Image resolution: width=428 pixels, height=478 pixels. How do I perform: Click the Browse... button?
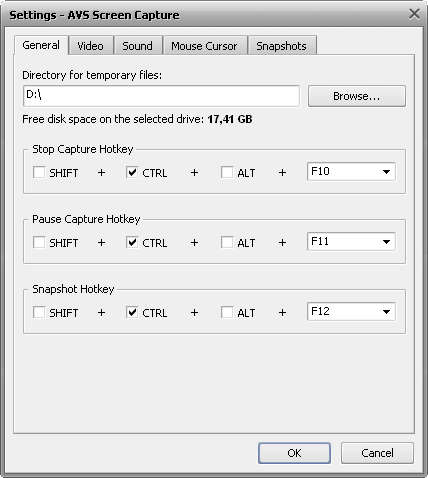point(357,96)
